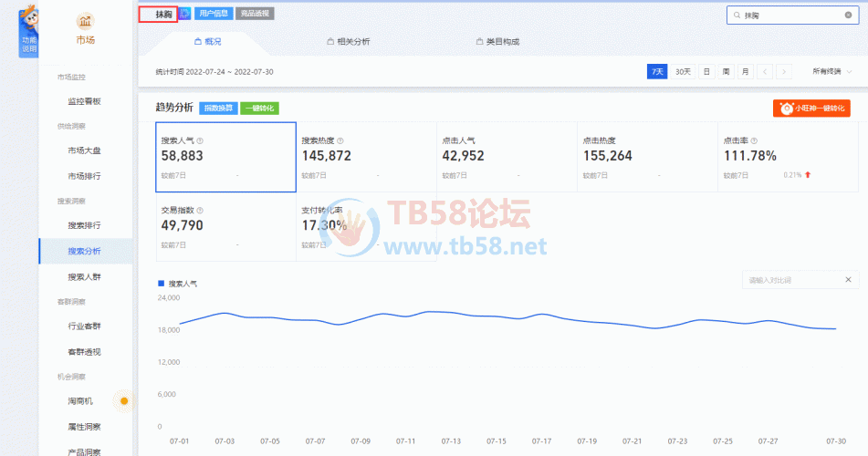Select the 7天 time range
Viewport: 868px width, 456px height.
click(657, 71)
